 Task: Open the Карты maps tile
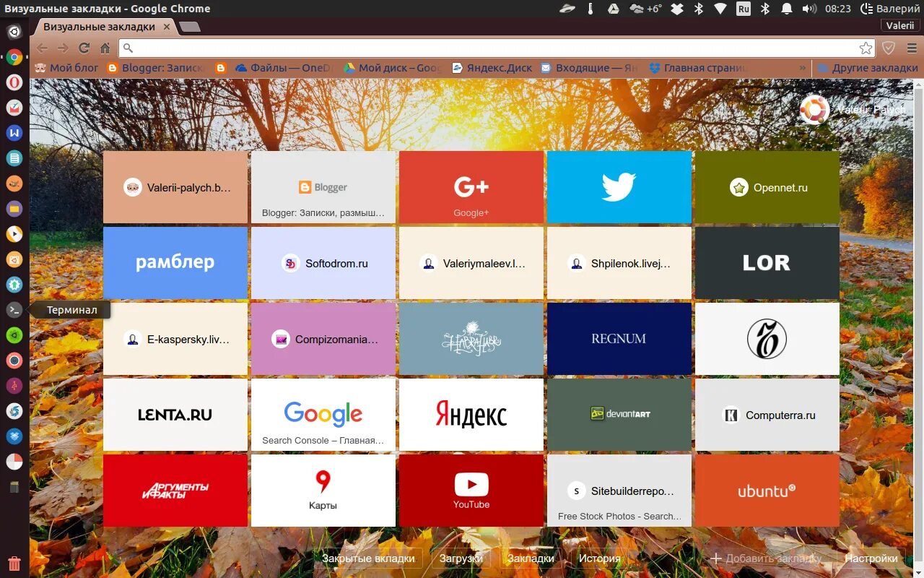pos(323,491)
